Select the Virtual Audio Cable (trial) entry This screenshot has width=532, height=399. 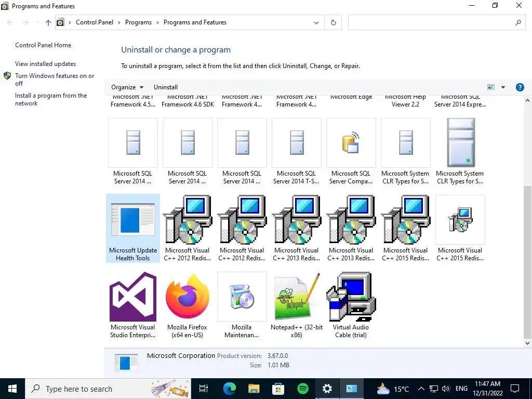coord(351,304)
